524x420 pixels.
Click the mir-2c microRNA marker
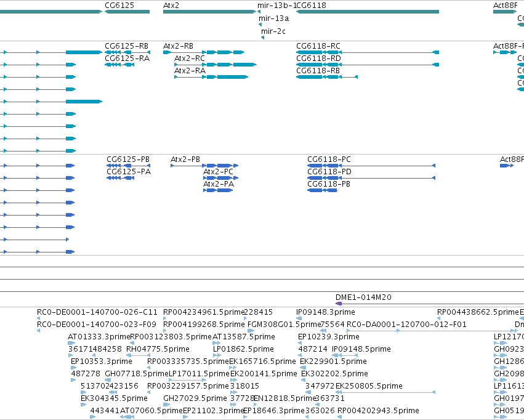[262, 38]
